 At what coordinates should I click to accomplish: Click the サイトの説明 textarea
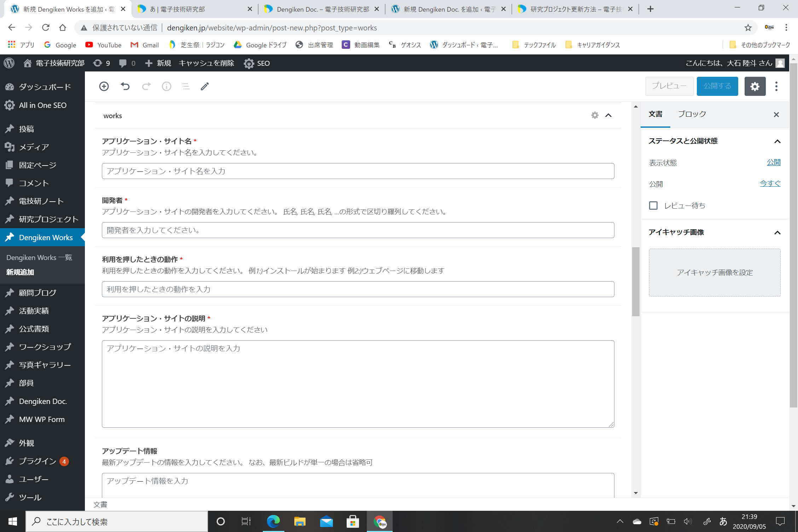click(x=358, y=384)
